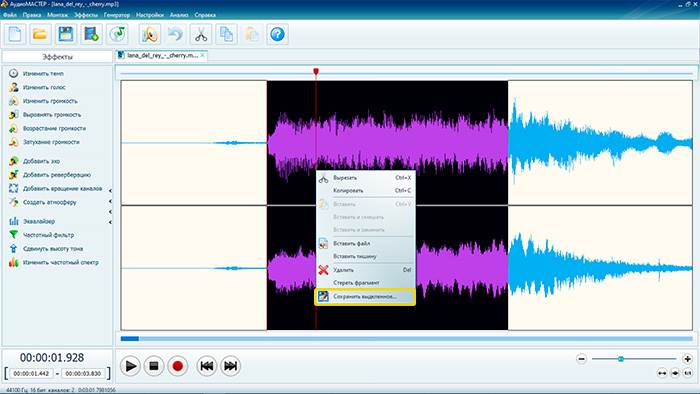This screenshot has width=700, height=394.
Task: Open the Генератор menu
Action: tap(117, 15)
